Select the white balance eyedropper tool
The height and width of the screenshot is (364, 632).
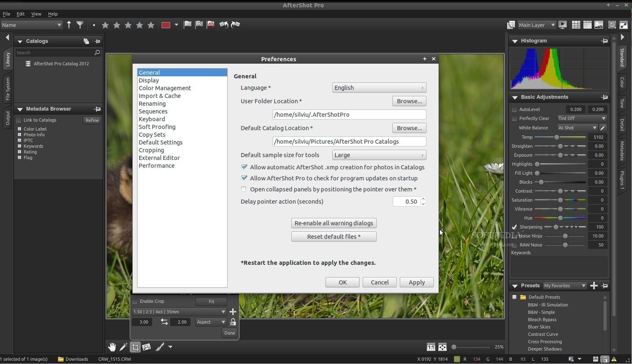123,347
